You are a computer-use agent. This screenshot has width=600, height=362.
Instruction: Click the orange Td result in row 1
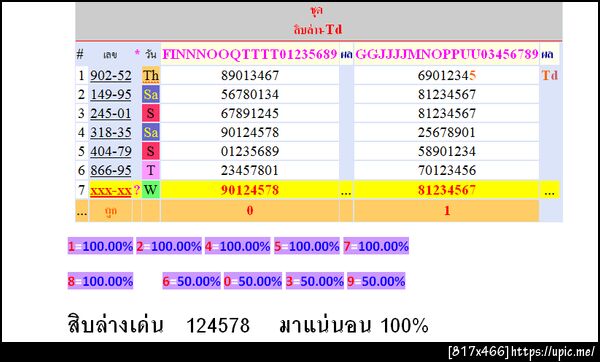coord(549,75)
